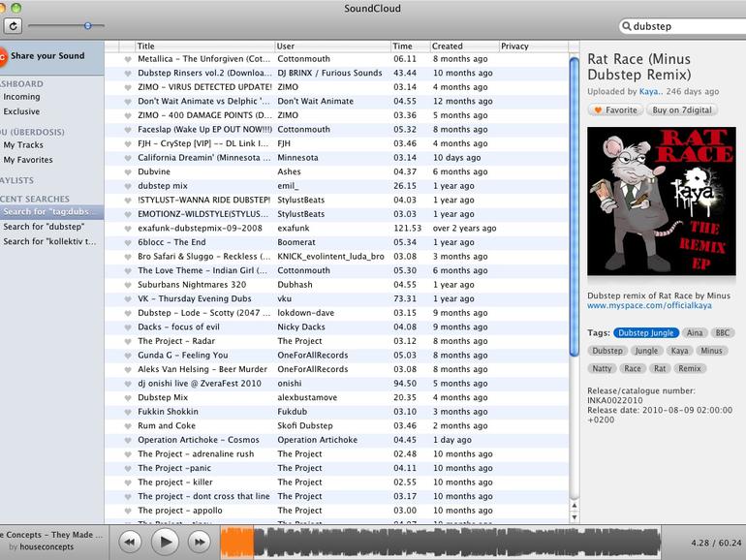The height and width of the screenshot is (560, 746).
Task: Select the Dubstep Jungle tag
Action: coord(645,333)
